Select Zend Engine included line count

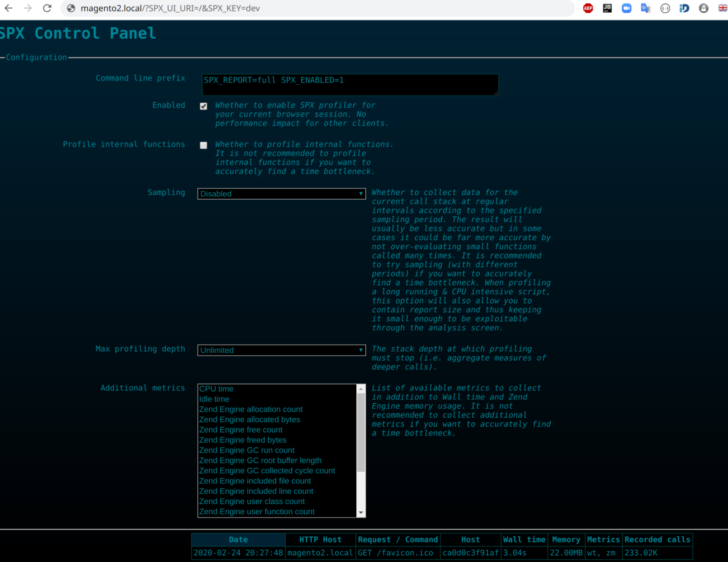tap(277, 491)
